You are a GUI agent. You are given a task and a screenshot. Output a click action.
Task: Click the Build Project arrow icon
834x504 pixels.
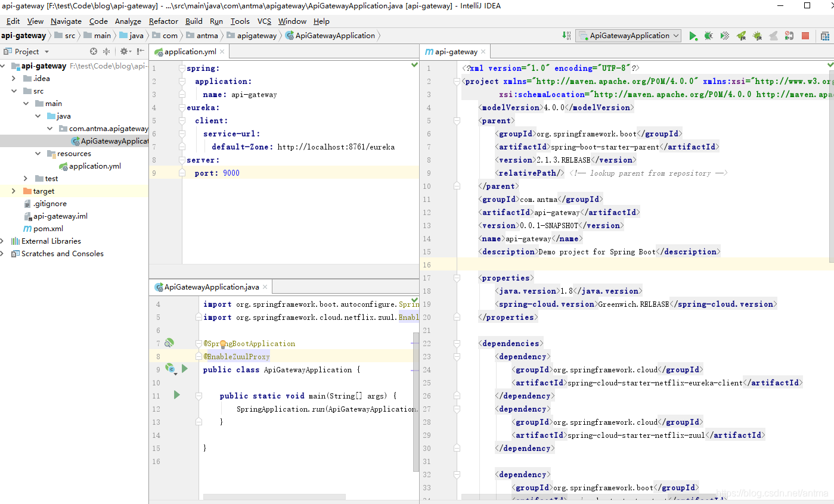click(566, 36)
